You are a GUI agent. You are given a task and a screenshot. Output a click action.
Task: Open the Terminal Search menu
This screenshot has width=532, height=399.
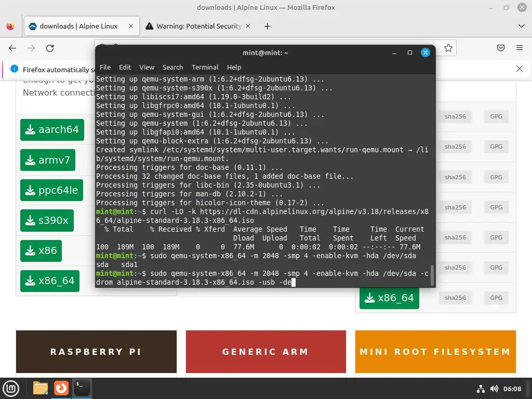click(172, 67)
